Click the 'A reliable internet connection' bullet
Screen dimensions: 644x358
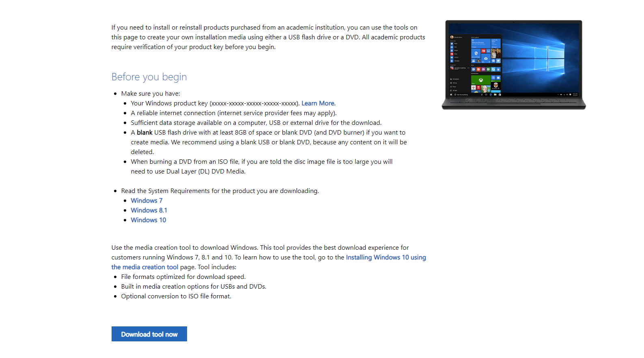click(234, 113)
